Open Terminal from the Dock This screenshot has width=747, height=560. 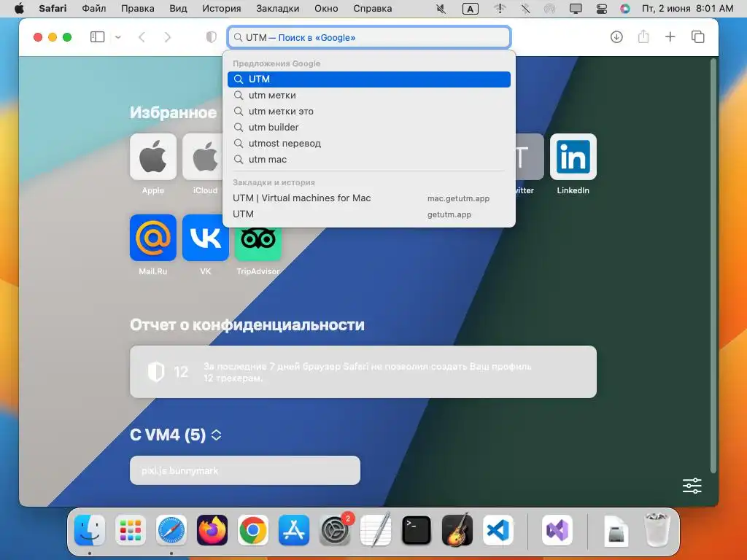pyautogui.click(x=417, y=530)
